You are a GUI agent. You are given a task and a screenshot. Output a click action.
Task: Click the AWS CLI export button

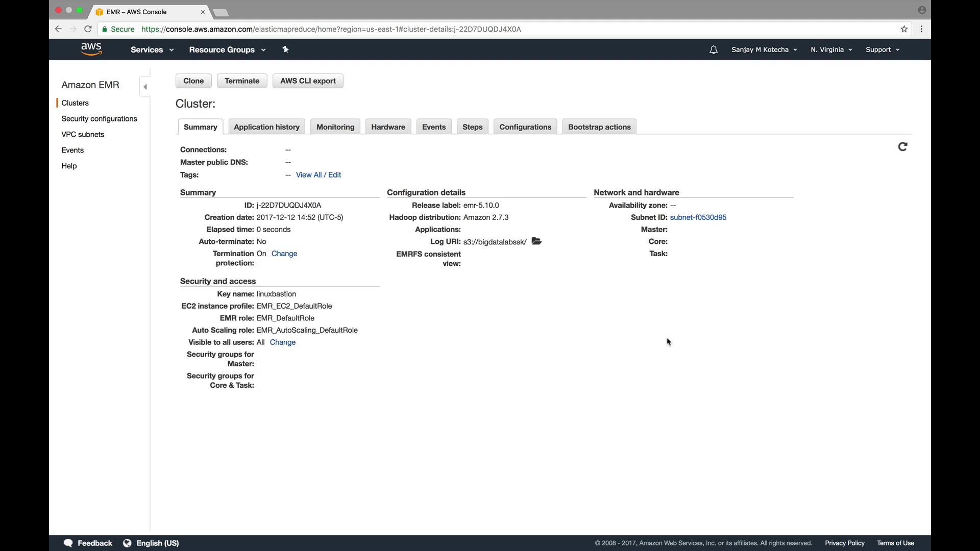[x=308, y=81]
